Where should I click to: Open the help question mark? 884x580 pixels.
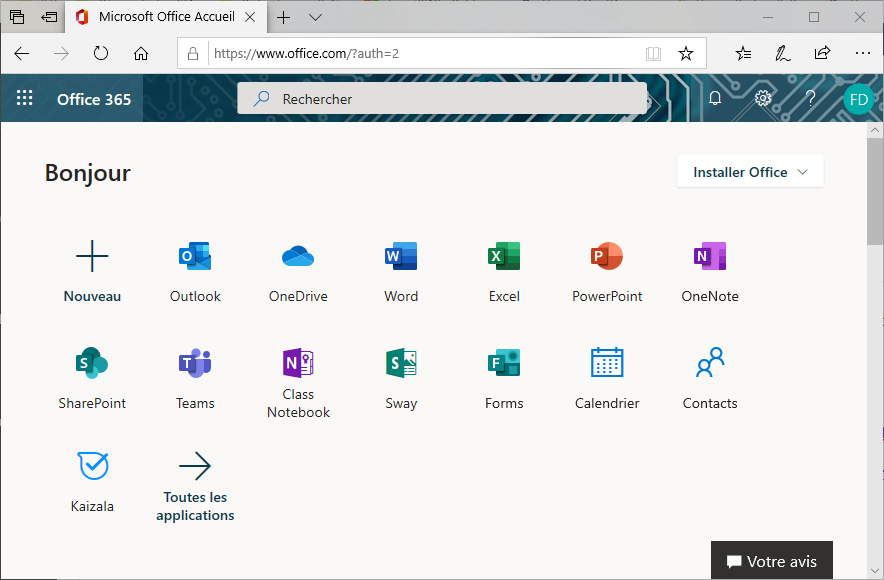[811, 99]
